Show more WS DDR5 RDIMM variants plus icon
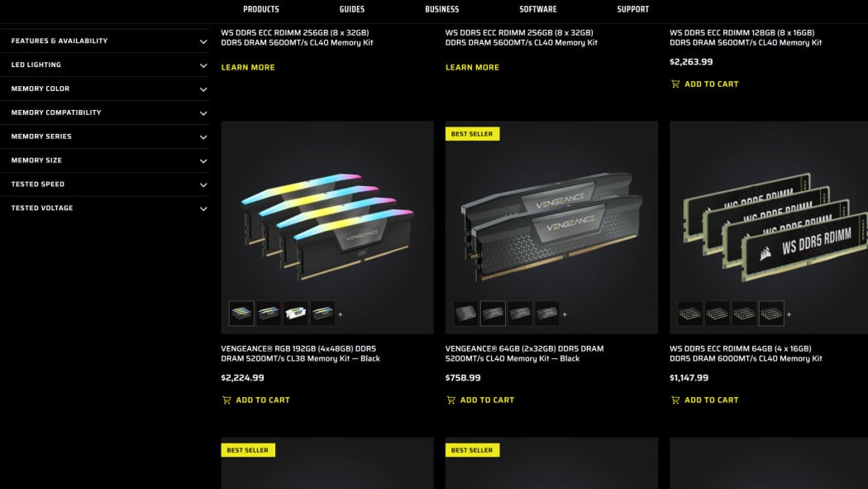The width and height of the screenshot is (868, 489). (x=789, y=314)
